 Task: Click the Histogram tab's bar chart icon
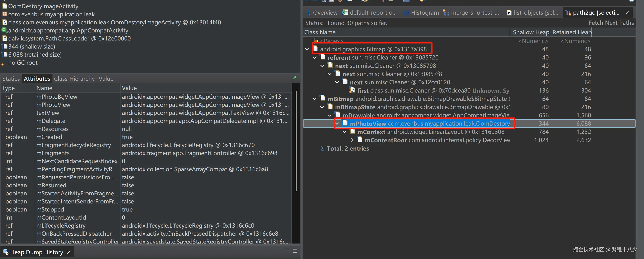click(406, 13)
